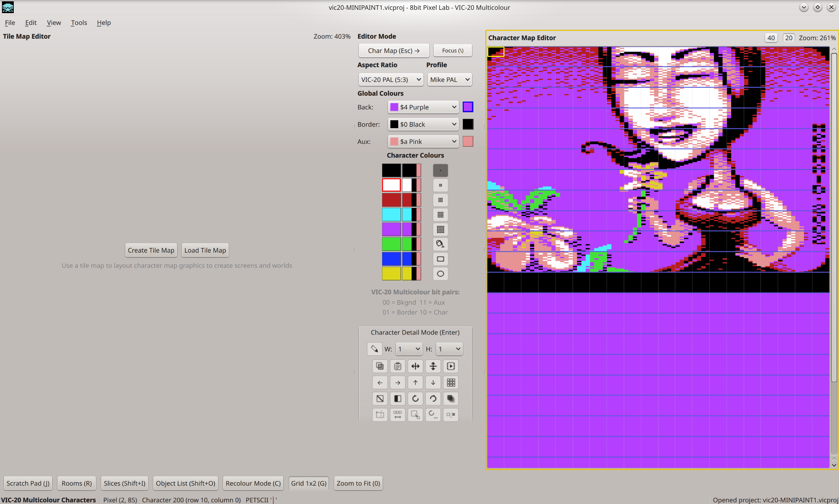Viewport: 839px width, 504px height.
Task: Click the Load Tile Map button
Action: point(205,250)
